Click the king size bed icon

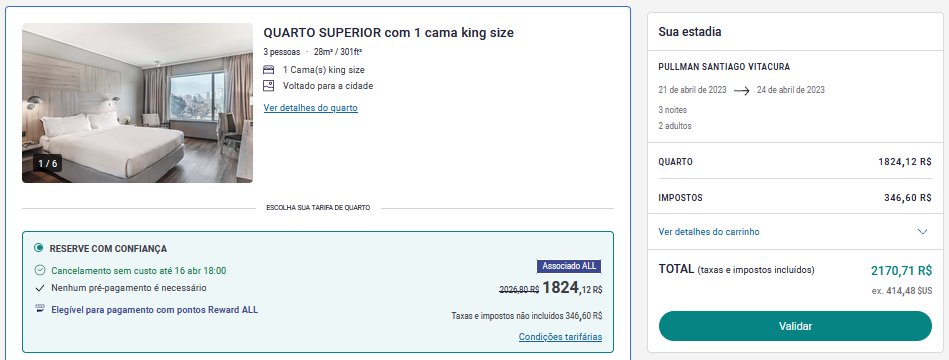point(269,70)
